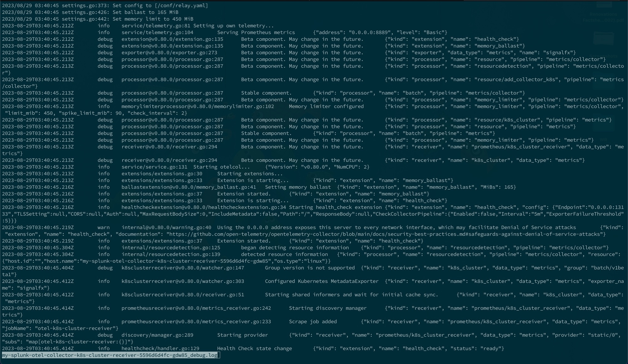Click "Scrape job added" message
The image size is (628, 364).
313,322
